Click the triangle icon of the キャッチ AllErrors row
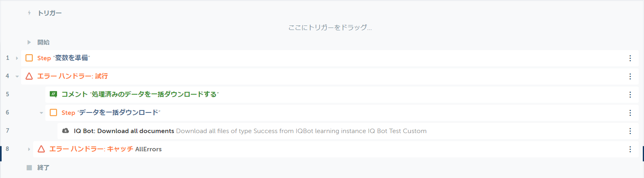Image resolution: width=644 pixels, height=178 pixels. click(x=41, y=149)
